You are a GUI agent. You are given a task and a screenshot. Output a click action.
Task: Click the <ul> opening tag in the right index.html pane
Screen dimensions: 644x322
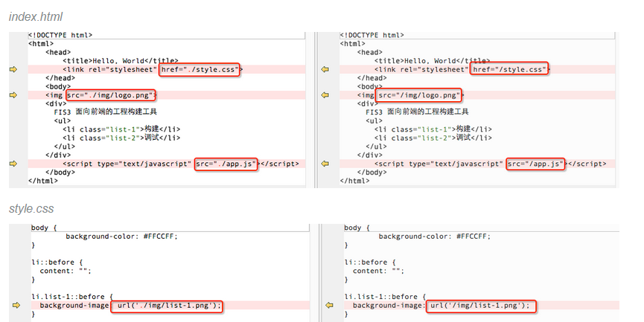coord(374,120)
